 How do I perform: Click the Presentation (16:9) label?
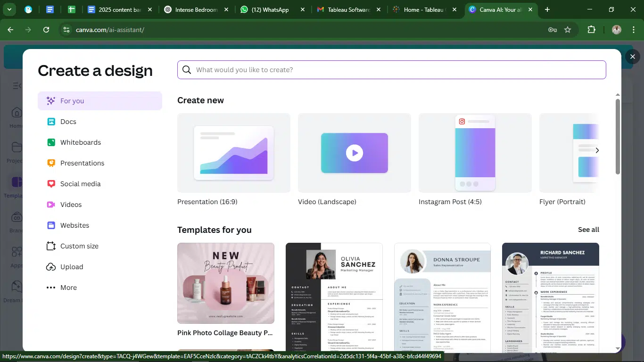click(x=207, y=202)
